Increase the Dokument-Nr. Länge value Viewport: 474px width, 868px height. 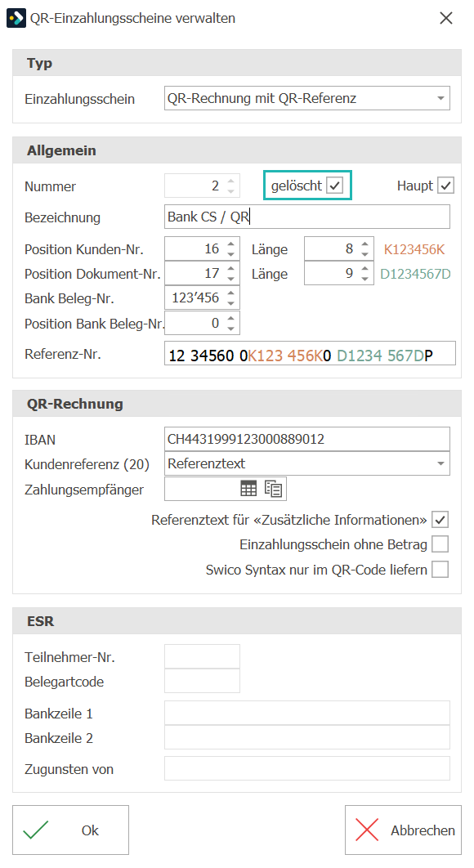tap(365, 267)
